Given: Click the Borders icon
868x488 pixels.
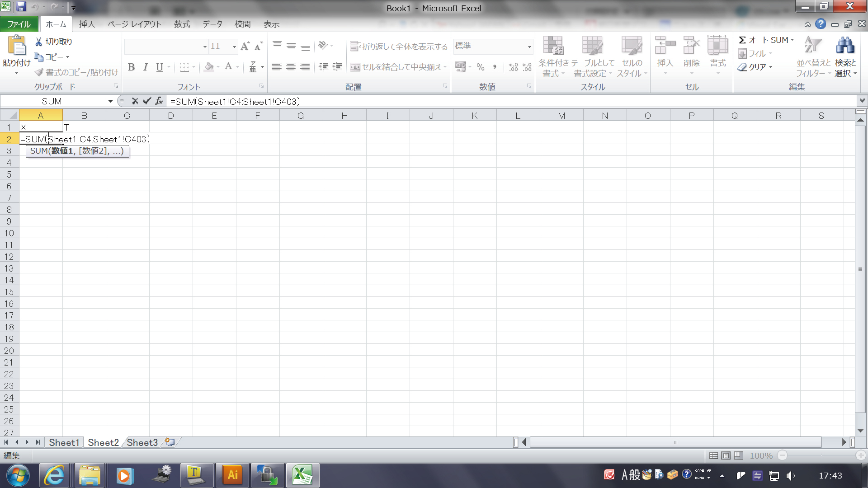Looking at the screenshot, I should (184, 67).
